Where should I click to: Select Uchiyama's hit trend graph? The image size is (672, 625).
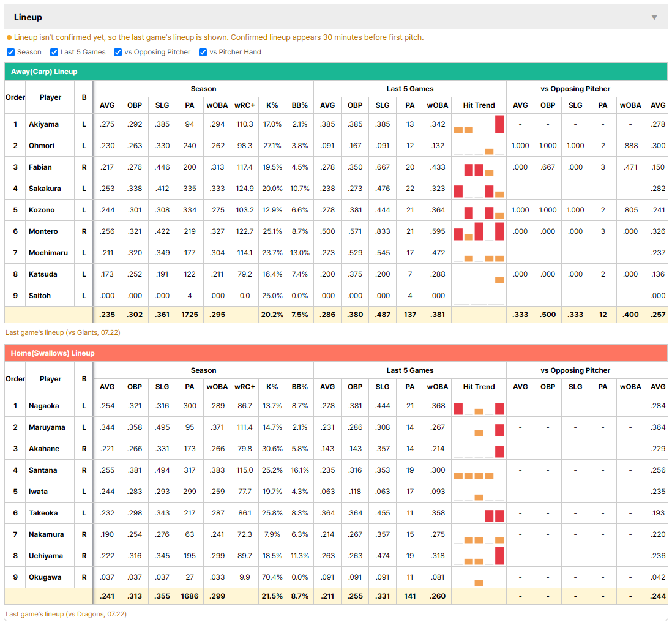(x=479, y=556)
